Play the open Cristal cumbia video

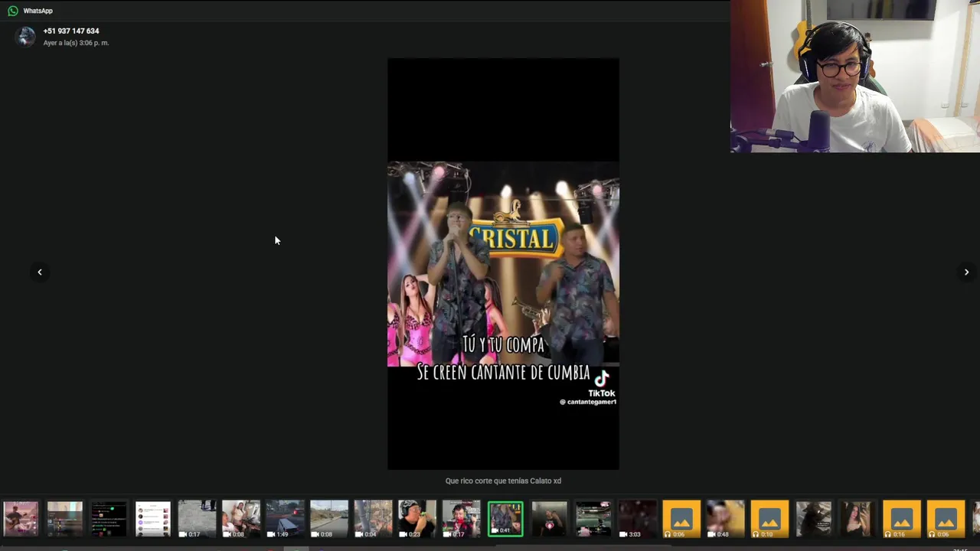[503, 264]
